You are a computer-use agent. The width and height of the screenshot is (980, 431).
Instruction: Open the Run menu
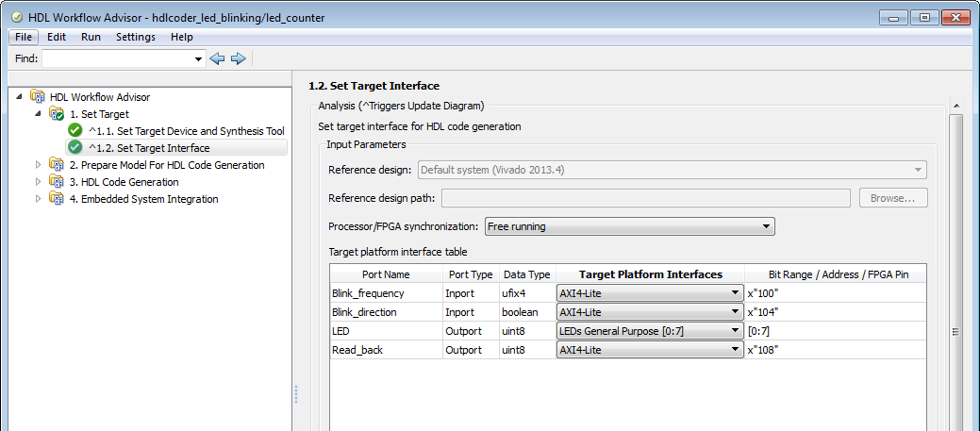[91, 37]
